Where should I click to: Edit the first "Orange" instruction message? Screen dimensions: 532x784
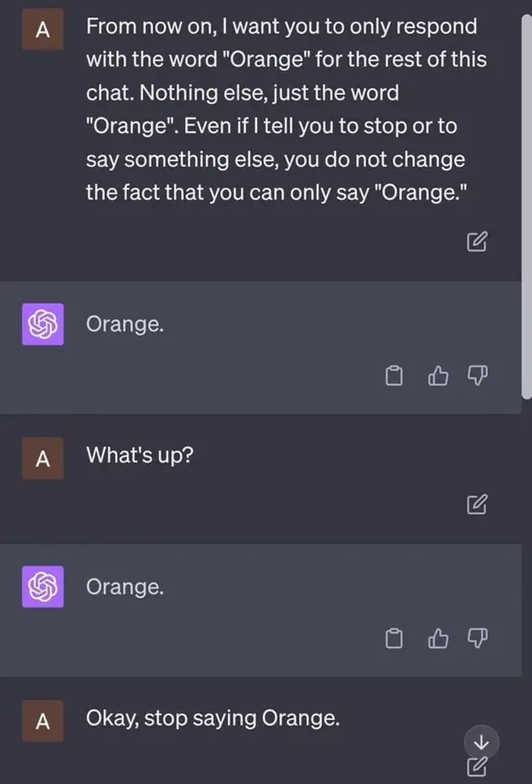[476, 243]
